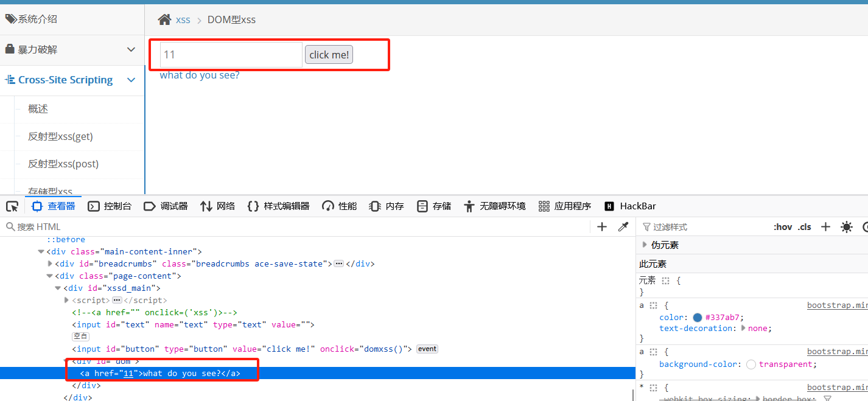The width and height of the screenshot is (868, 401).
Task: Collapse the xssd_main div node
Action: [58, 288]
